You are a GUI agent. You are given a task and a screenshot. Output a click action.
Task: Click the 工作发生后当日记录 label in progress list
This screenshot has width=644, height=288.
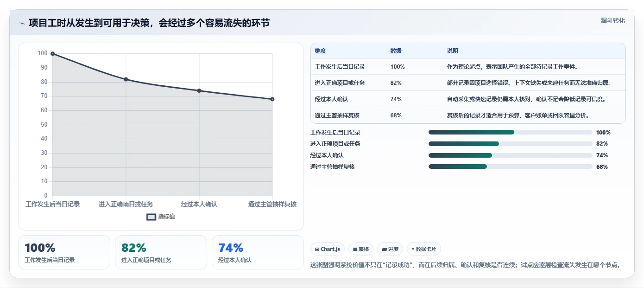coord(335,132)
